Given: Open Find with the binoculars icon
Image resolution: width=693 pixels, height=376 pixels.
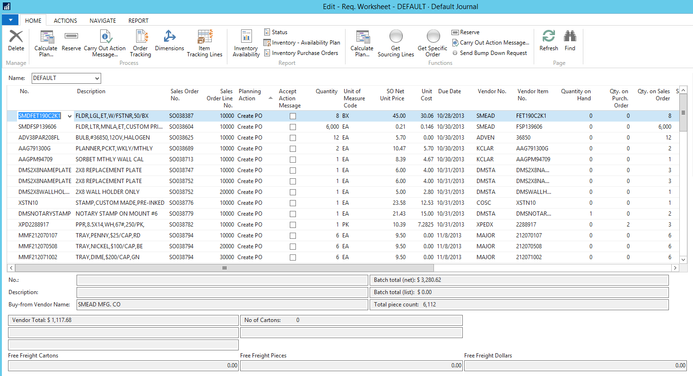Looking at the screenshot, I should [570, 41].
